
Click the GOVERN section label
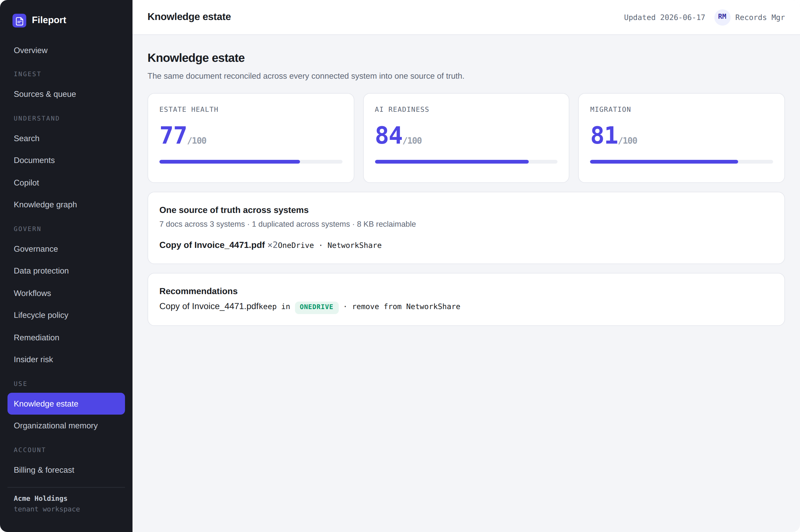(27, 229)
